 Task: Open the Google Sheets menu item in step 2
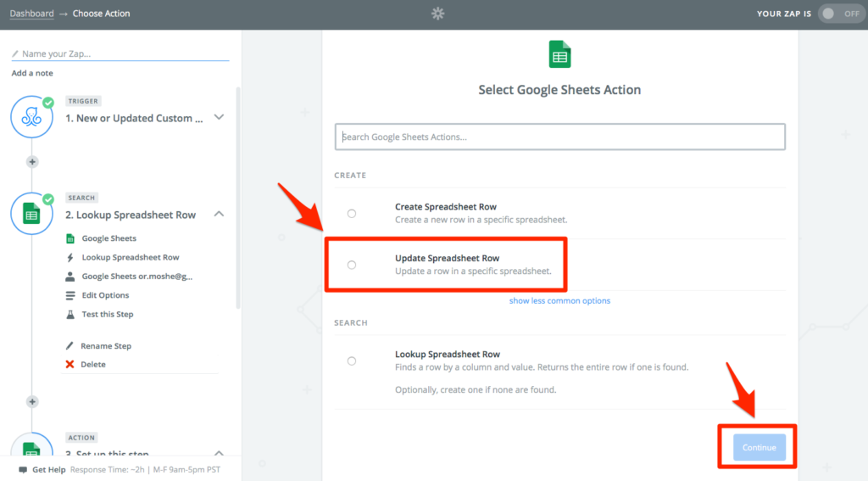pos(109,238)
